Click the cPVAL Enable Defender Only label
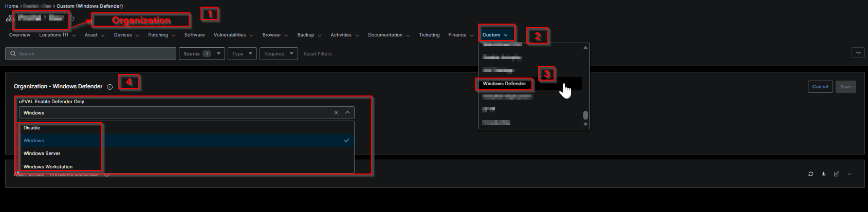 click(x=51, y=102)
